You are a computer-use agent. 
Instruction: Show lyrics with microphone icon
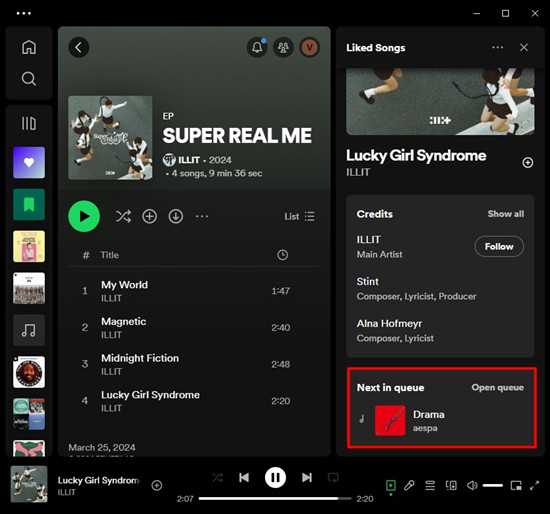(409, 485)
